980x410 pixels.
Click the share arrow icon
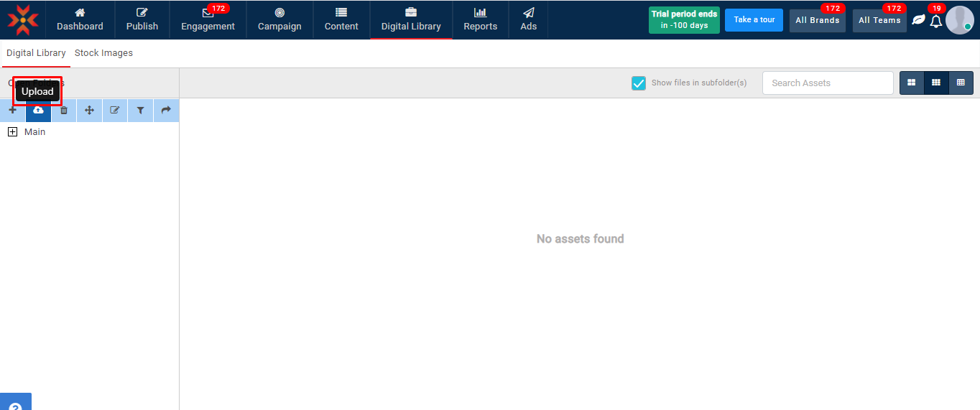tap(166, 111)
